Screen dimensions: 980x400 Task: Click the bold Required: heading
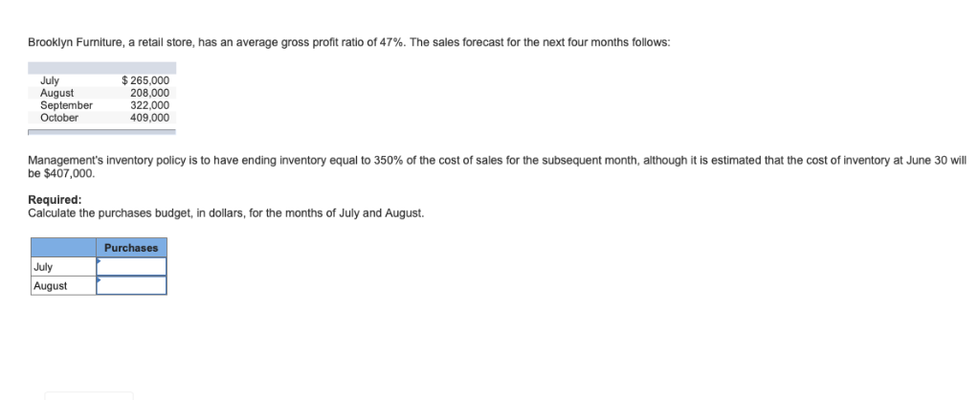click(x=55, y=200)
